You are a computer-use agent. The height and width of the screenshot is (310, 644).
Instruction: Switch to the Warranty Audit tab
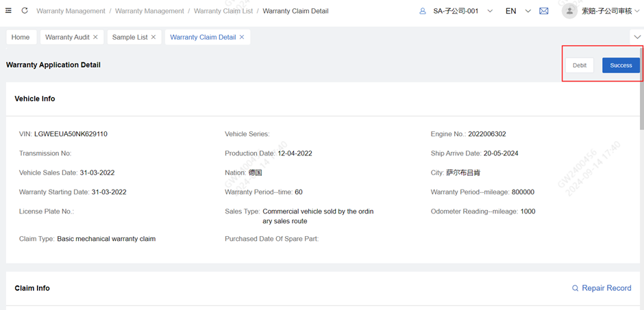67,37
